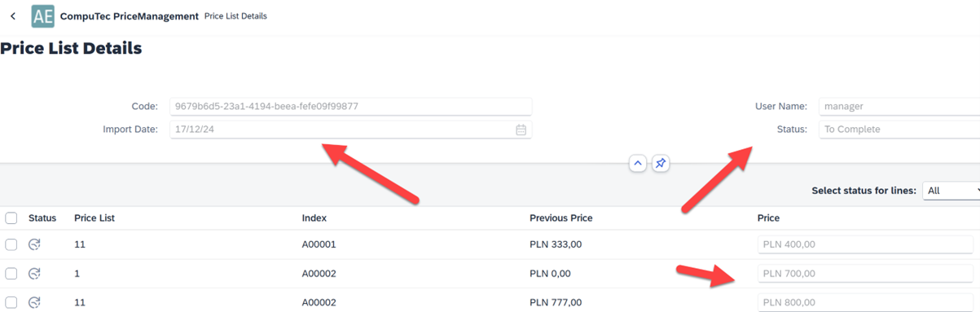Click the Previous Price column header

(x=560, y=218)
